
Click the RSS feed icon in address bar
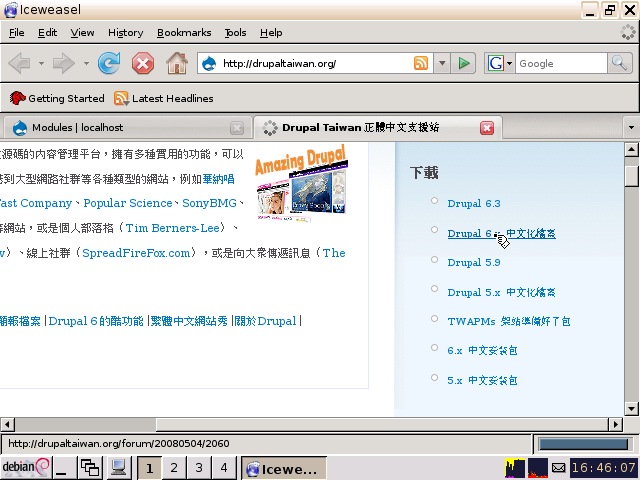[x=421, y=63]
